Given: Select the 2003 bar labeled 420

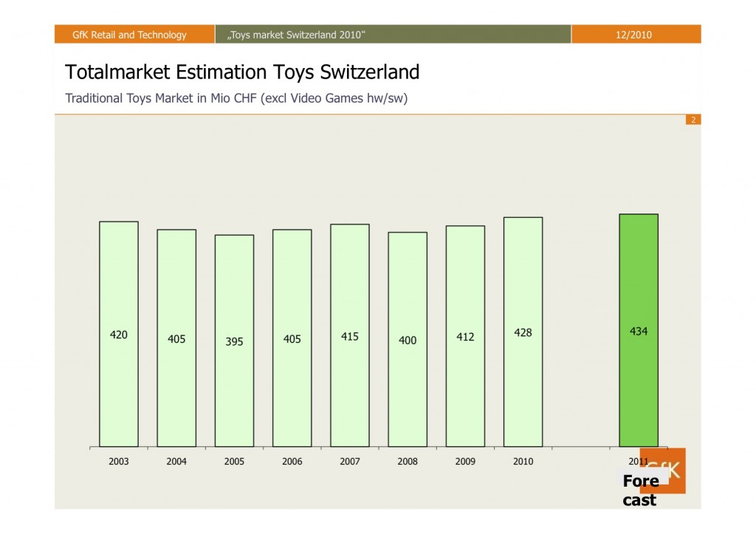Looking at the screenshot, I should [119, 334].
